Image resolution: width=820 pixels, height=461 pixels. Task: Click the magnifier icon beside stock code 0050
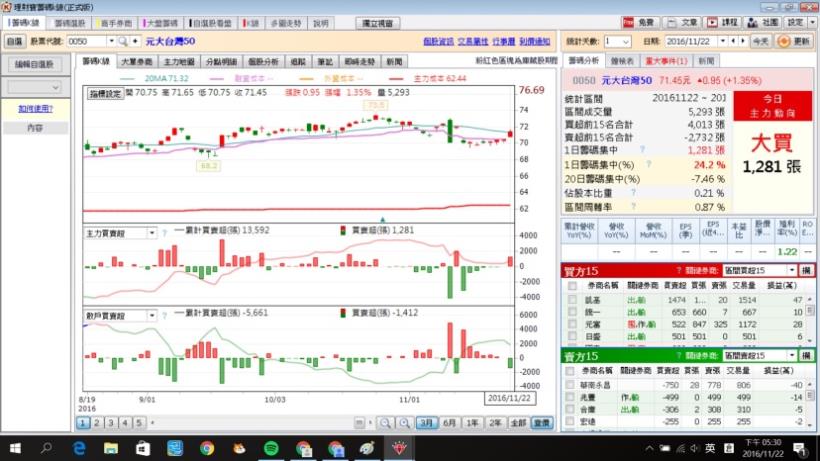123,41
